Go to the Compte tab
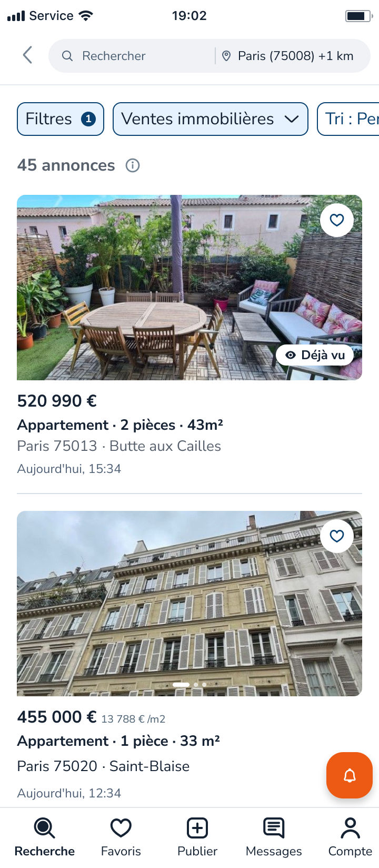 [x=350, y=837]
